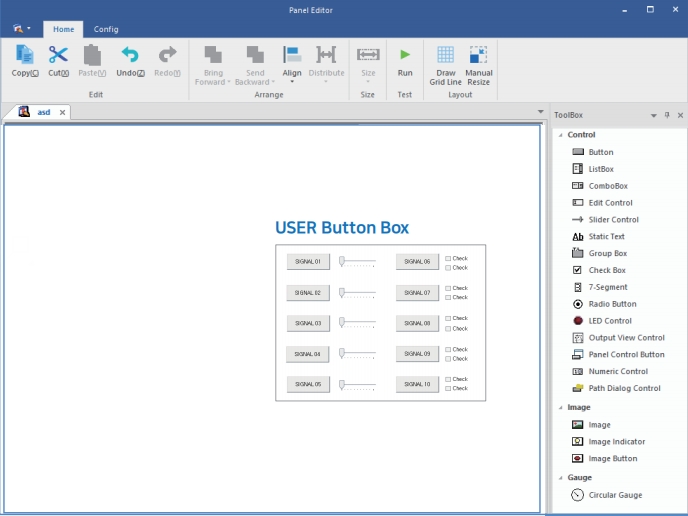The width and height of the screenshot is (688, 516).
Task: Collapse the Control section in the ToolBox
Action: (x=560, y=135)
